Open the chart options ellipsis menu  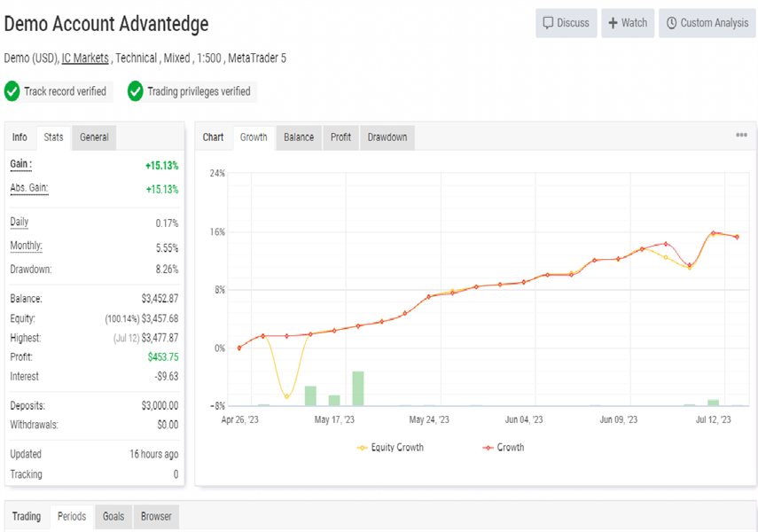point(741,136)
